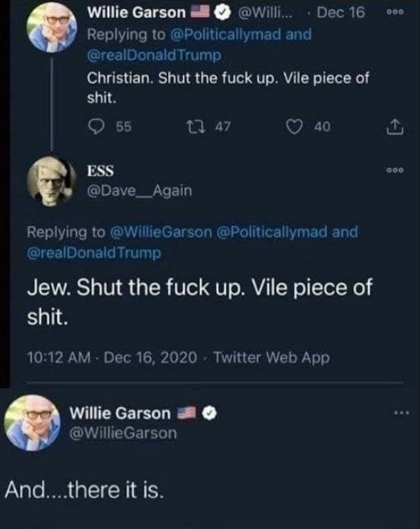Open Willie Garson's avatar on bottom tweet
Image resolution: width=420 pixels, height=529 pixels.
click(32, 422)
